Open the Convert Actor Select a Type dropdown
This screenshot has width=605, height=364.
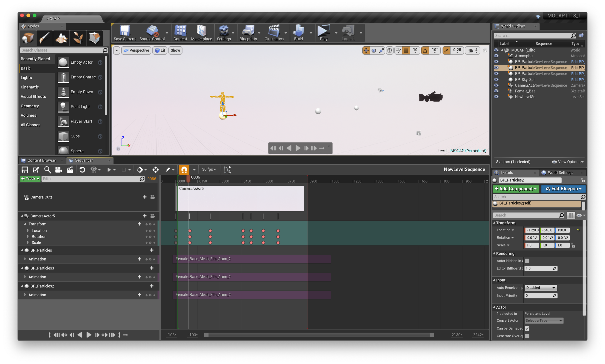(x=544, y=320)
